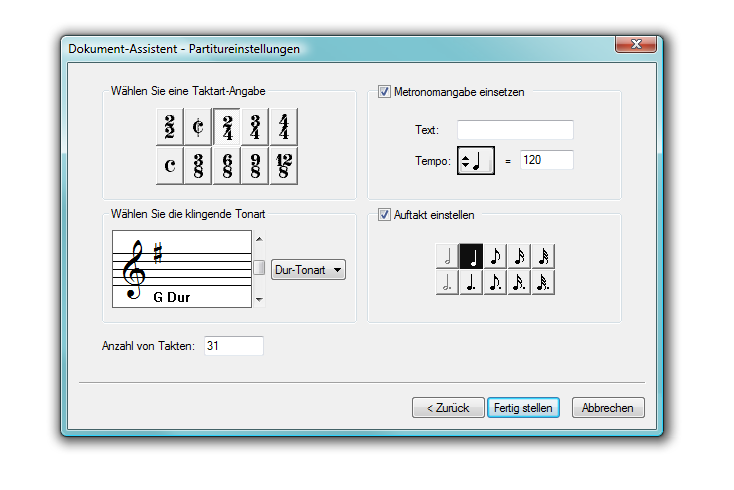This screenshot has height=490, width=734.
Task: Open the tempo note value selector
Action: tap(475, 160)
